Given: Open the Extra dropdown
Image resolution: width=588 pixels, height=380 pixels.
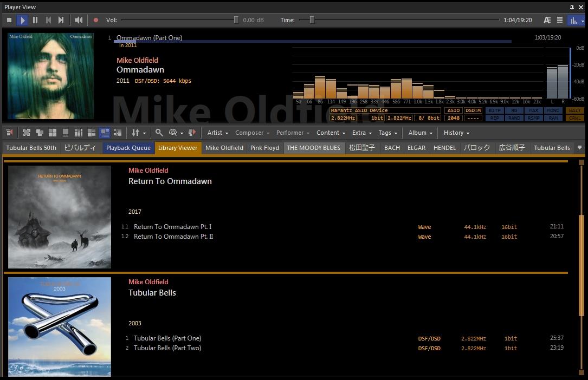Looking at the screenshot, I should [x=362, y=133].
